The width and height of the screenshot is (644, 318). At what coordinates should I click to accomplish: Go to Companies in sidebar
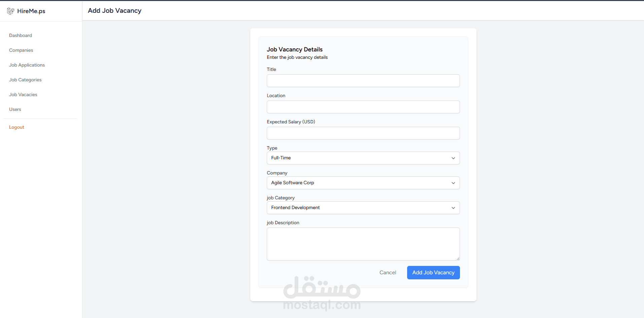21,50
